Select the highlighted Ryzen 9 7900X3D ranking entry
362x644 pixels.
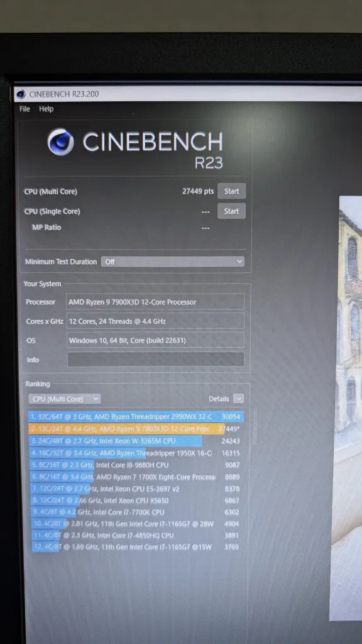click(x=136, y=429)
